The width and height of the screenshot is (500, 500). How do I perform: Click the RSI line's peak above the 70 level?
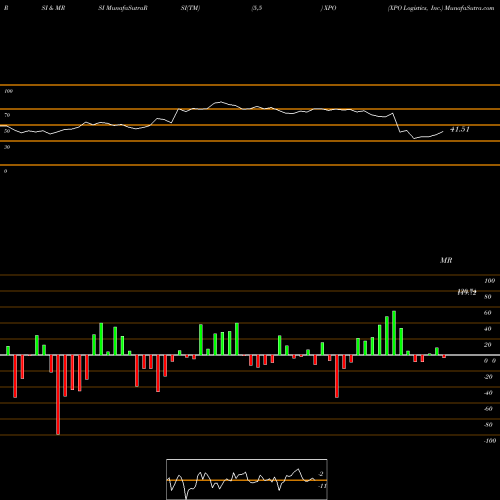[x=220, y=102]
